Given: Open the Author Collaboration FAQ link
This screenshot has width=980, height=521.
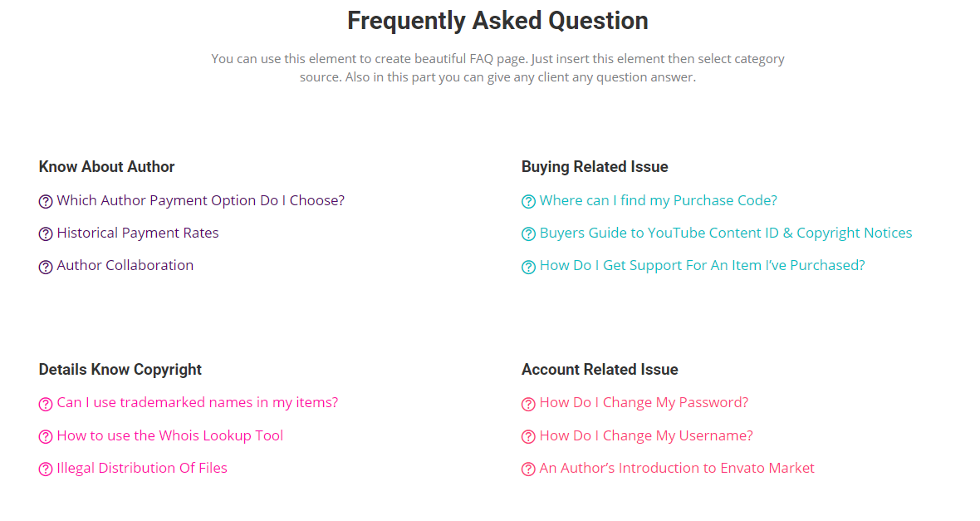Looking at the screenshot, I should (125, 265).
